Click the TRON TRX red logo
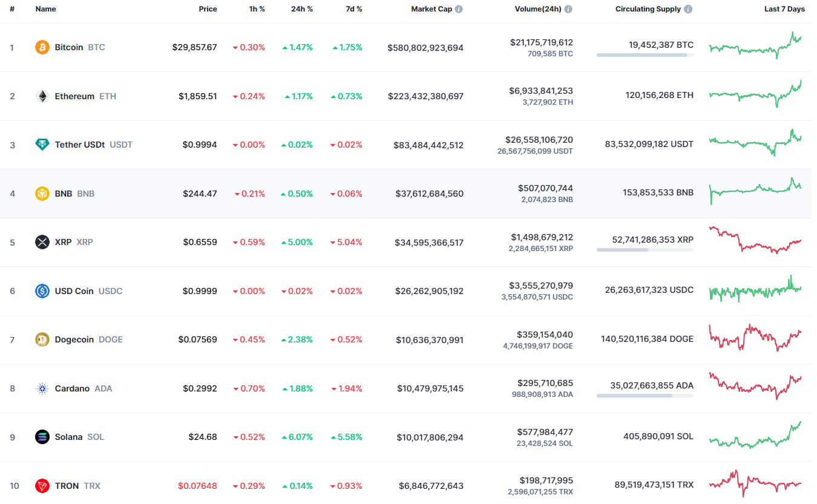Screen dimensions: 817x504 [x=41, y=486]
